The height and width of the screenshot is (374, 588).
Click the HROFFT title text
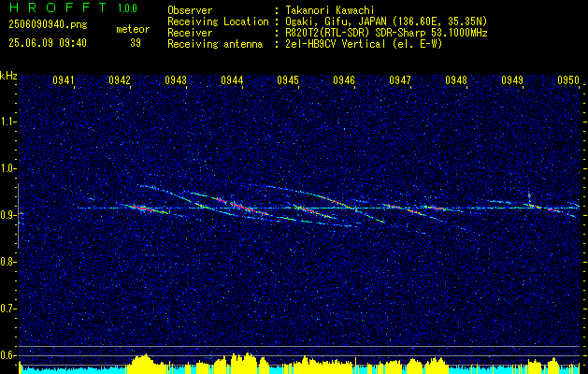tap(57, 7)
